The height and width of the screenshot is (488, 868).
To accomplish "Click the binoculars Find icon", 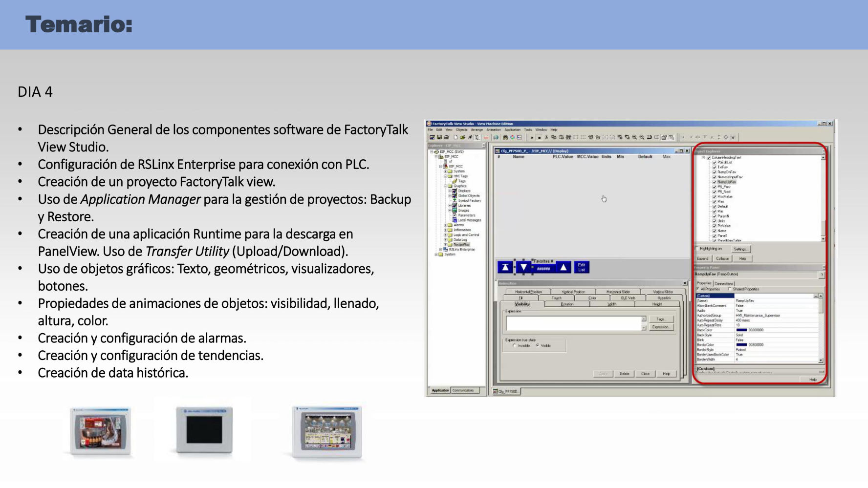I will point(505,137).
